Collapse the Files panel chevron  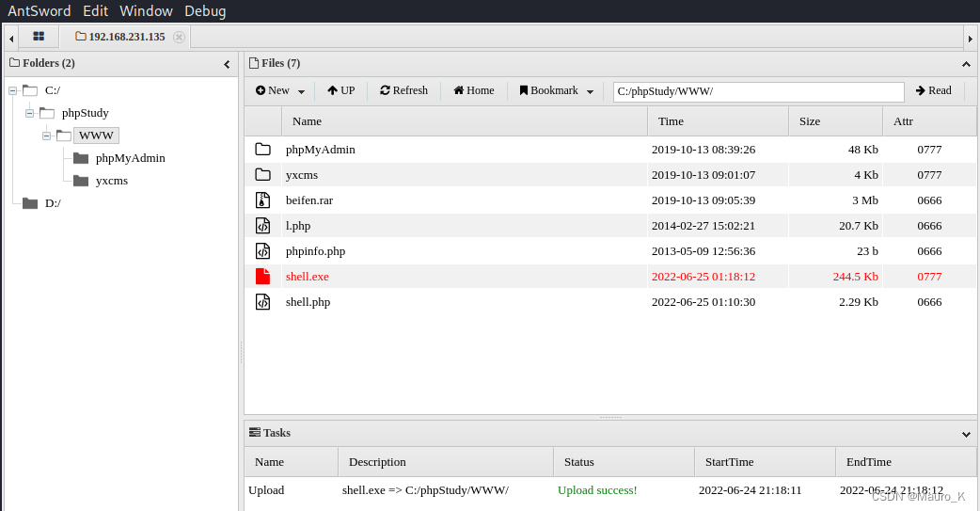click(x=966, y=64)
